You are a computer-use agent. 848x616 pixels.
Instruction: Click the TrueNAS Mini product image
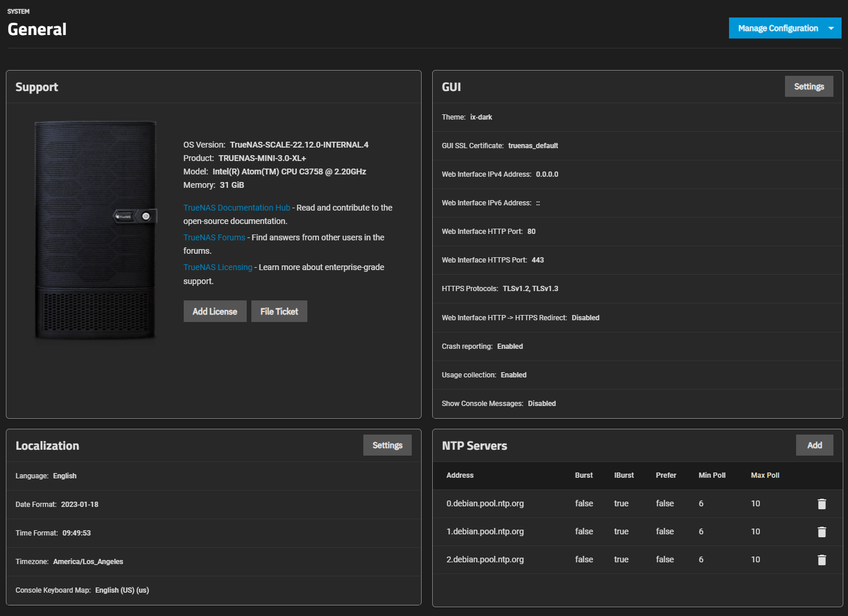point(96,230)
